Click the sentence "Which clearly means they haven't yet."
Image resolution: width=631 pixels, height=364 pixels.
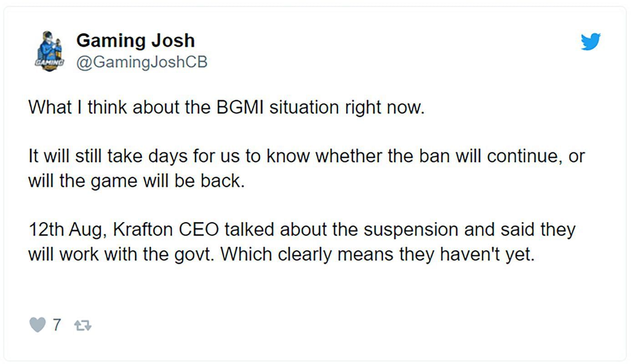(377, 254)
